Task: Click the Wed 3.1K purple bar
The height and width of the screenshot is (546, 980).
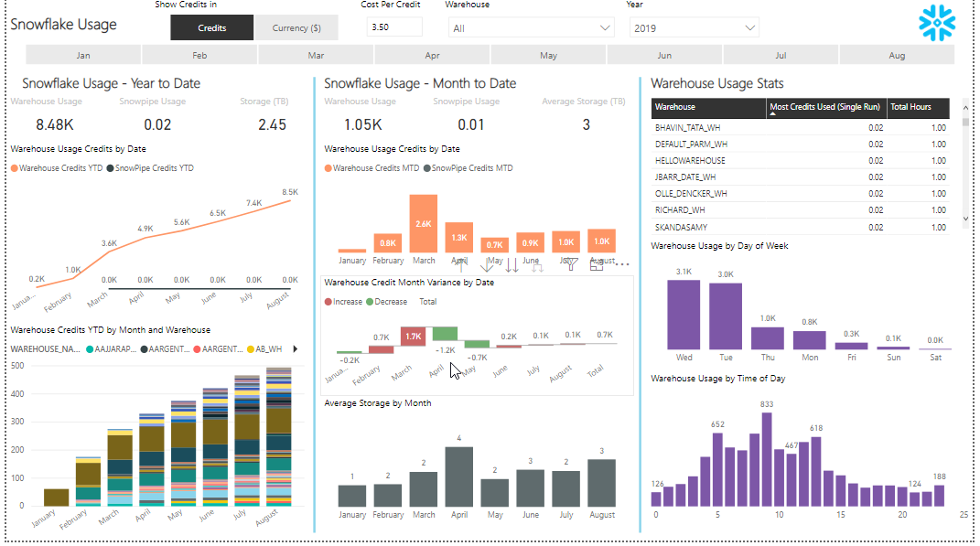Action: (x=684, y=315)
